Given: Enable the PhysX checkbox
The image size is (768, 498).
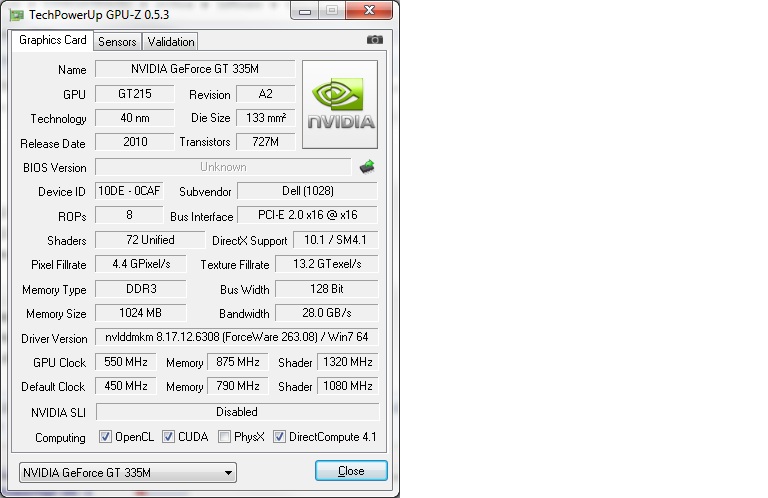Looking at the screenshot, I should [x=224, y=437].
